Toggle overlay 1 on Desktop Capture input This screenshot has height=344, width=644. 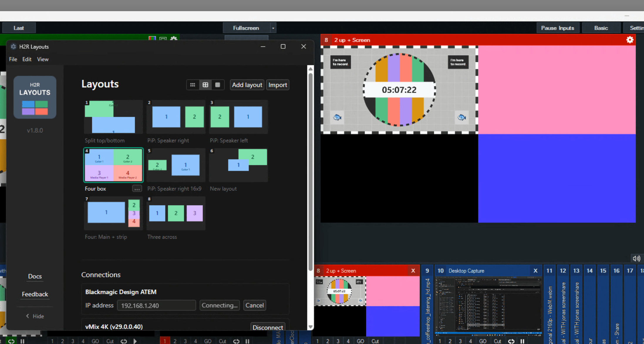click(x=440, y=341)
